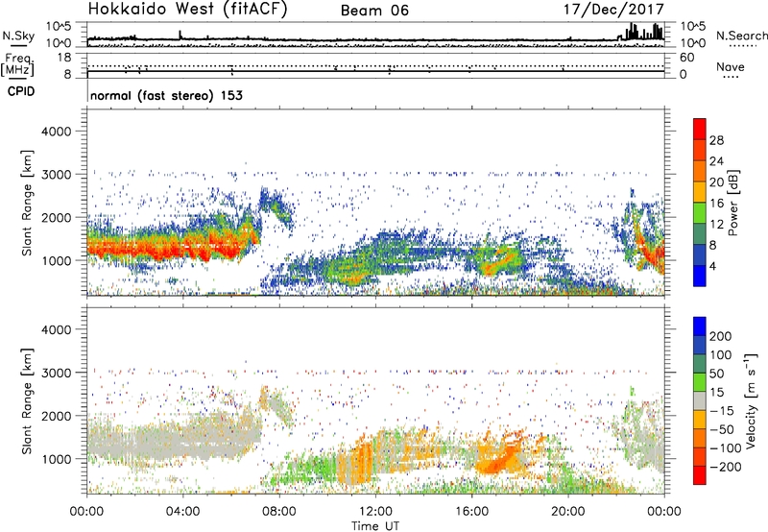
Task: Click the Power [dB] color bar label
Action: [x=732, y=203]
